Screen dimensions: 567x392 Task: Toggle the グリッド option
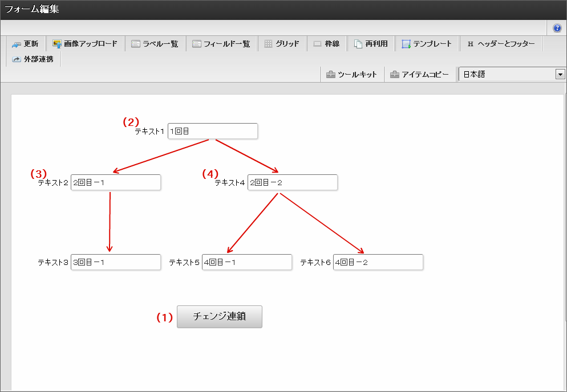(282, 44)
